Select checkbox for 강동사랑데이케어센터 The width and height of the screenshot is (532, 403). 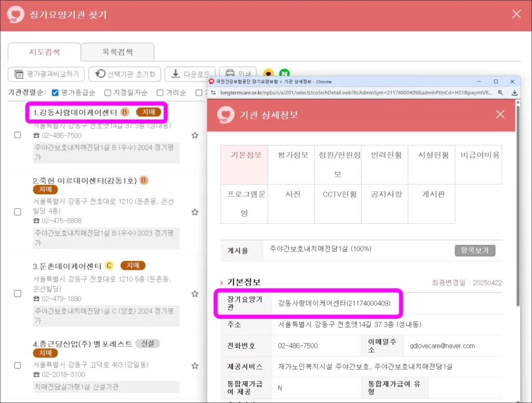[18, 135]
